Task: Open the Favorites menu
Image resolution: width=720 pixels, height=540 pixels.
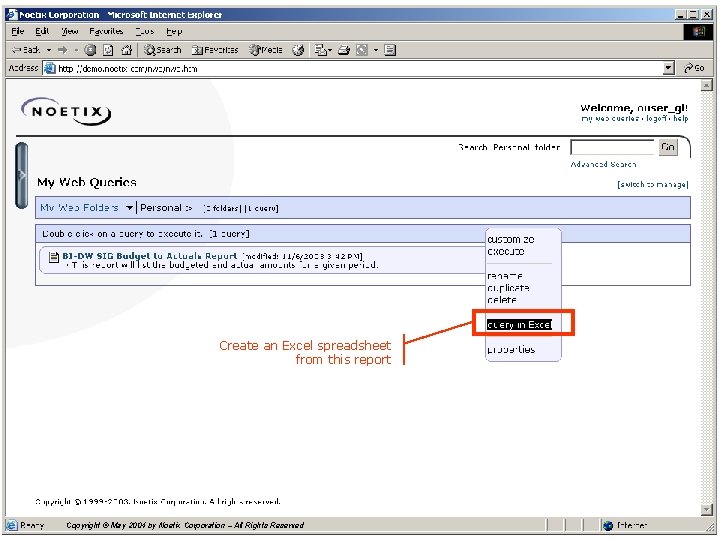Action: point(106,31)
